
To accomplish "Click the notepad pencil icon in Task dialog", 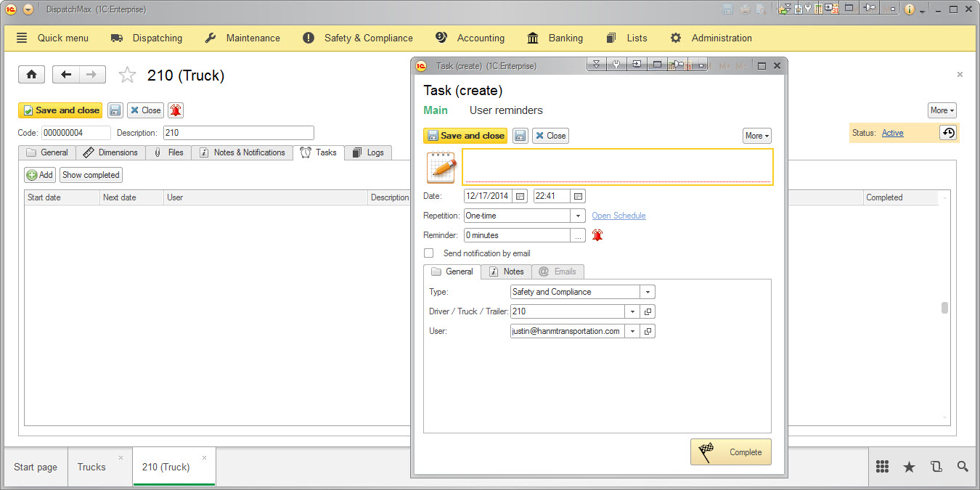I will pos(441,167).
